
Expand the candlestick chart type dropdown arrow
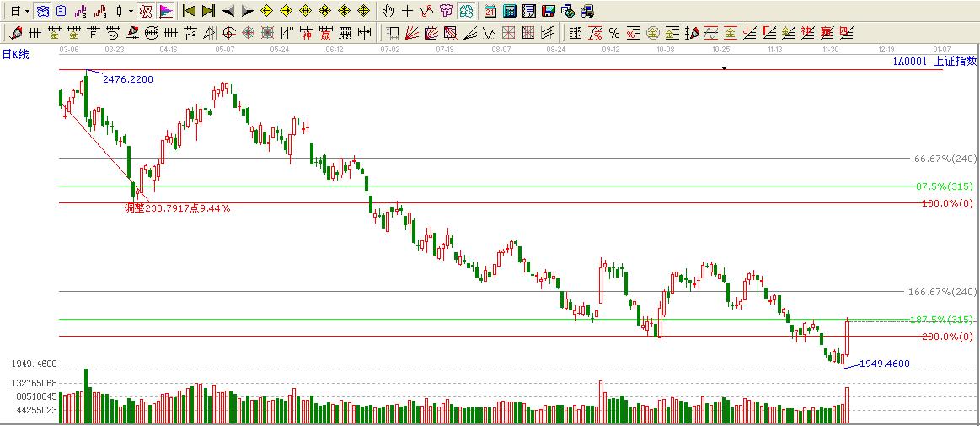click(x=131, y=11)
